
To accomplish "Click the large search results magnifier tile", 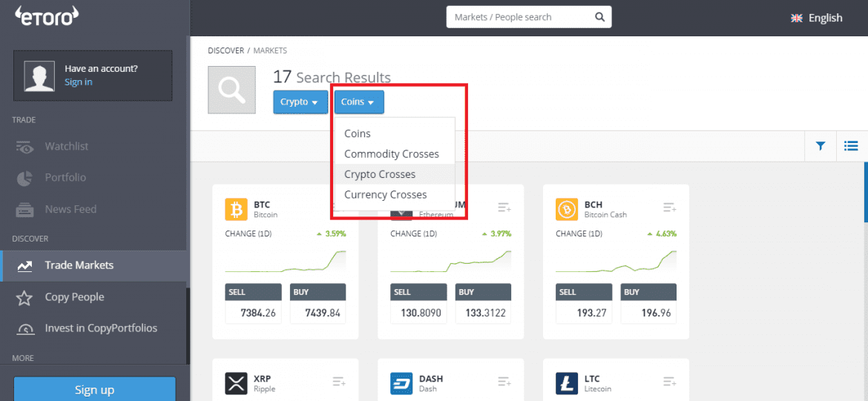I will click(231, 90).
